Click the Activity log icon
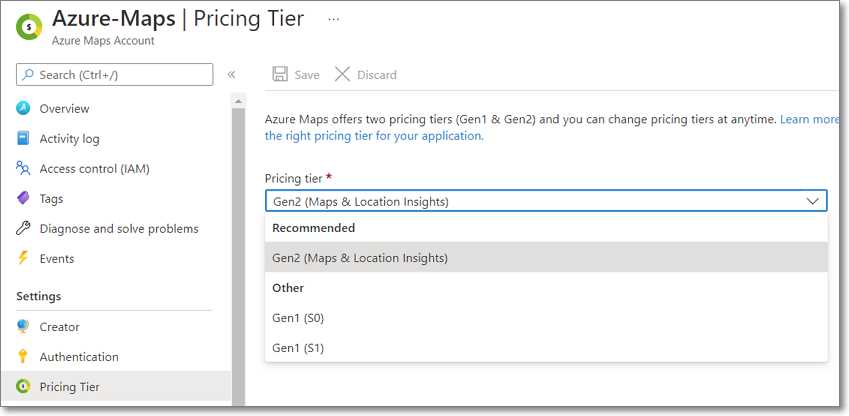The image size is (849, 416). pyautogui.click(x=23, y=139)
